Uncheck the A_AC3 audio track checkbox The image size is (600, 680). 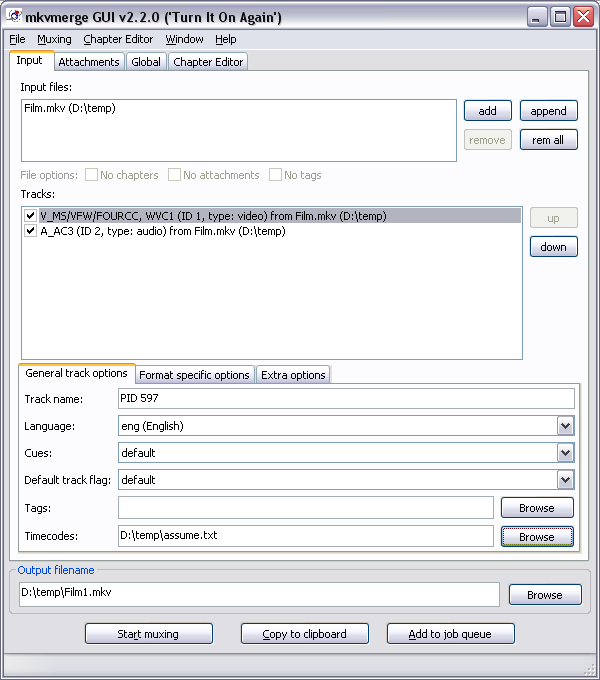point(31,231)
